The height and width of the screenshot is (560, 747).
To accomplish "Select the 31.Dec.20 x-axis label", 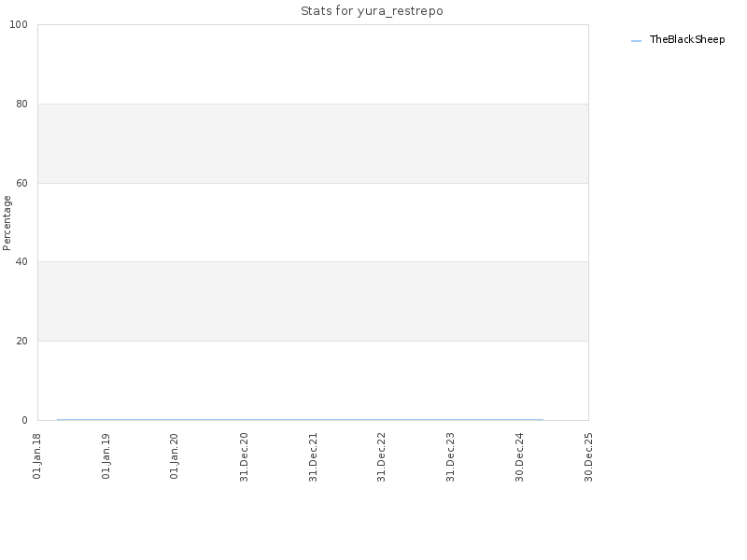I will [x=244, y=456].
